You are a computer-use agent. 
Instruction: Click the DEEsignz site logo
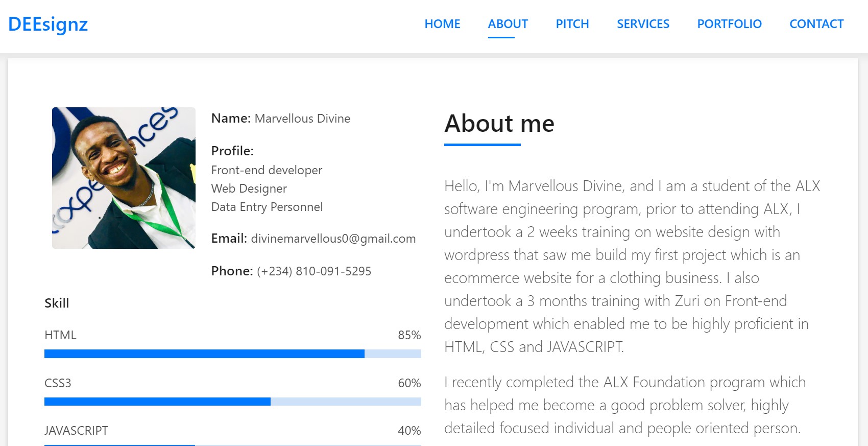pyautogui.click(x=48, y=24)
